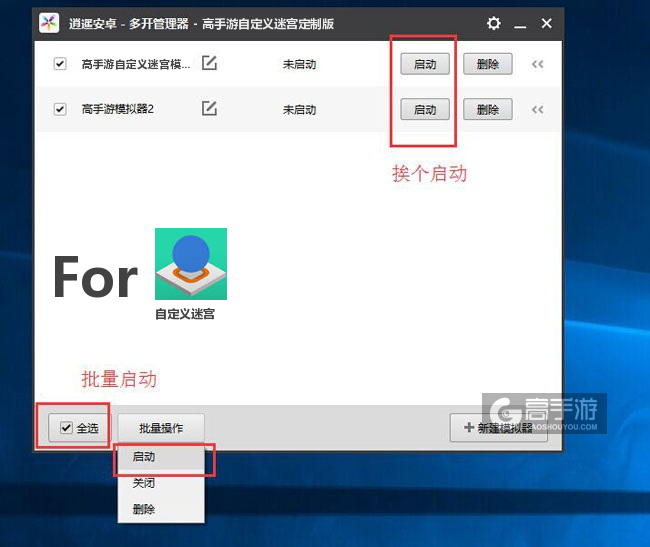Click edit pencil icon for first emulator
650x547 pixels.
209,63
